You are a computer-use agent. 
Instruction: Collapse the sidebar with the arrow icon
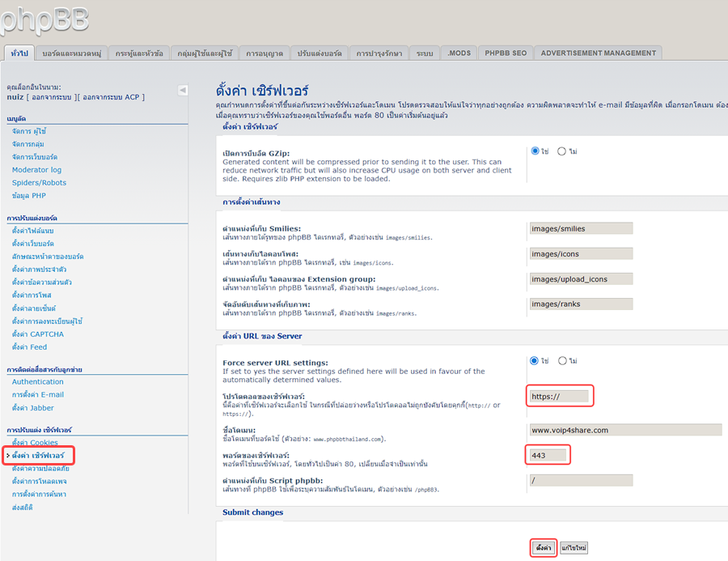183,90
